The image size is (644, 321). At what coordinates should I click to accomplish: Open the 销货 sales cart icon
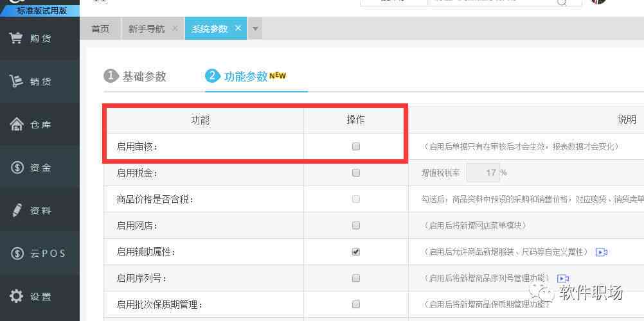pyautogui.click(x=16, y=82)
